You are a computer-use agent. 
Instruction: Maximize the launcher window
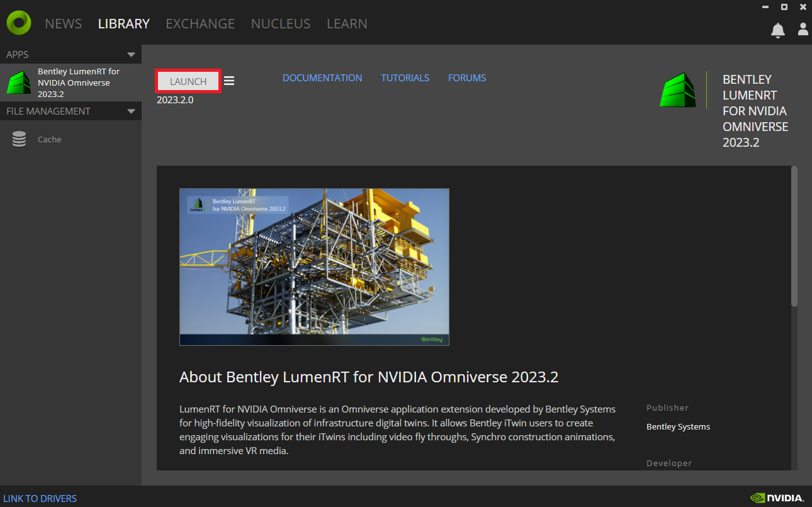point(784,7)
